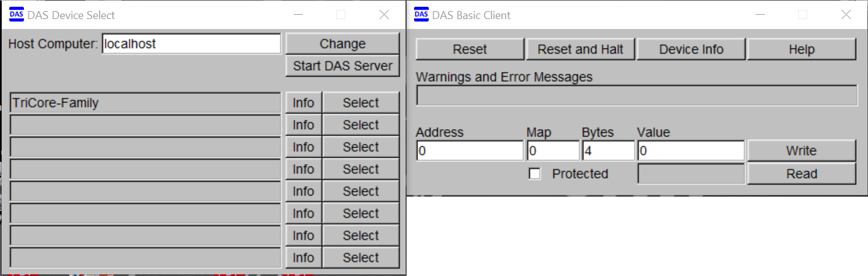Click the Reset and Halt button
The width and height of the screenshot is (868, 276).
(x=581, y=49)
